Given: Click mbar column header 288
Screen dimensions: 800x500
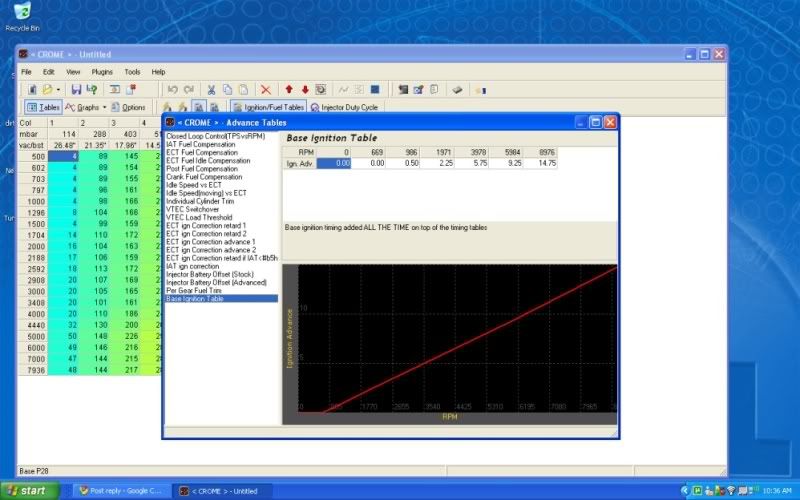Looking at the screenshot, I should coord(94,134).
